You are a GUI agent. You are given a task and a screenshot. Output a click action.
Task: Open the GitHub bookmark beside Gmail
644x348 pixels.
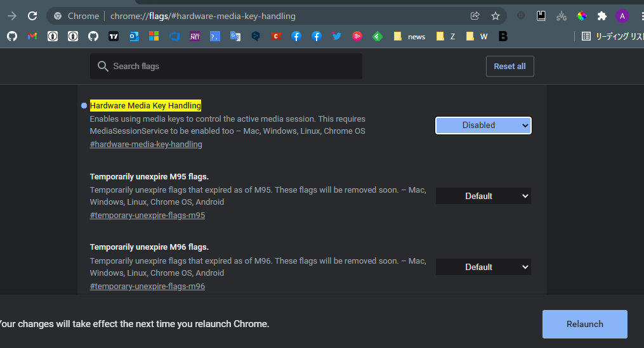12,37
